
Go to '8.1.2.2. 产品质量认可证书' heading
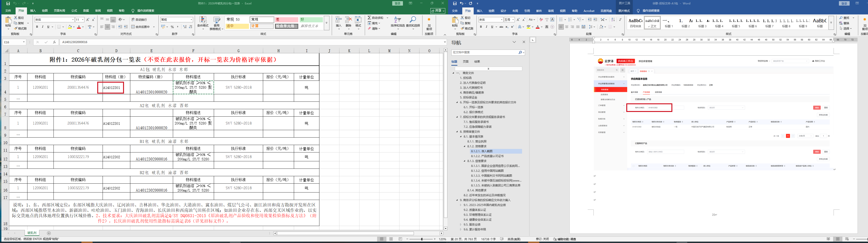point(487,156)
